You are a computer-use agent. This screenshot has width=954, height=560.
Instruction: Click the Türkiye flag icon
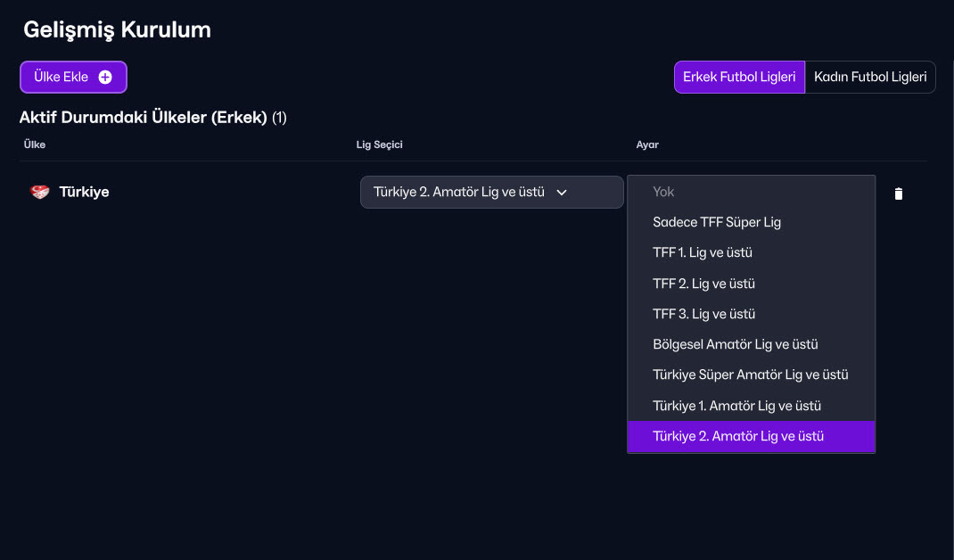(40, 192)
